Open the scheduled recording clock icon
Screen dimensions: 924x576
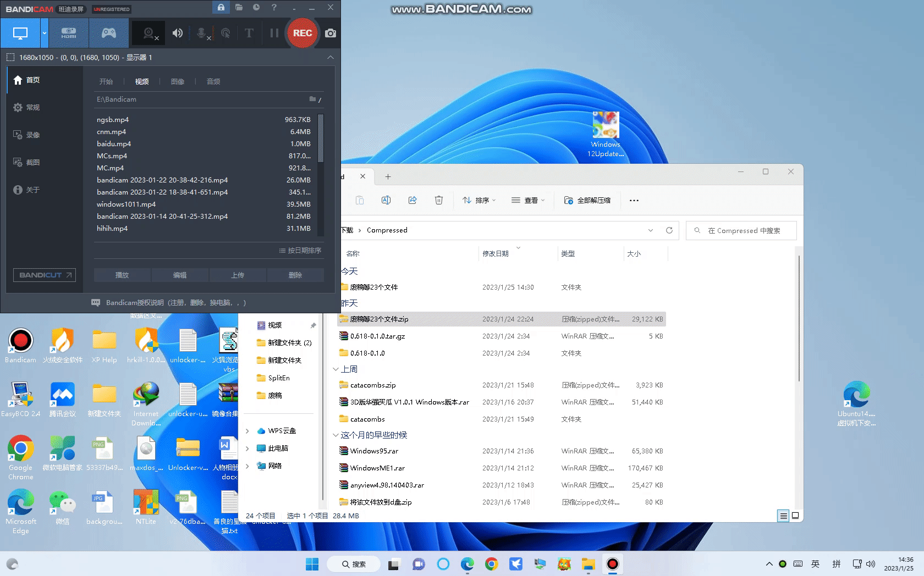click(x=256, y=7)
